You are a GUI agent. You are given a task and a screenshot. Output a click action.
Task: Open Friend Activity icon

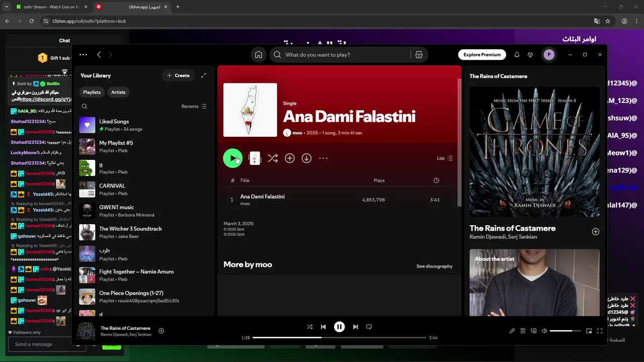[530, 55]
